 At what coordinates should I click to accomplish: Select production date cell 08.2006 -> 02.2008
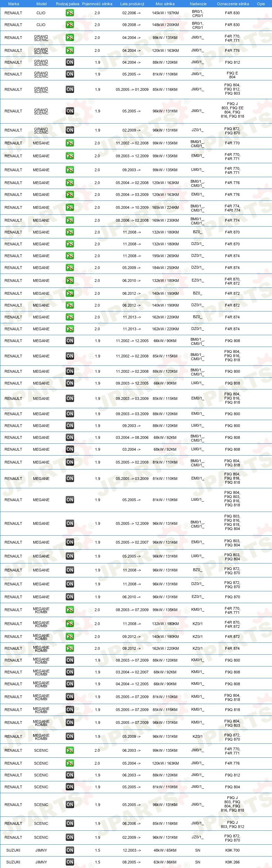(x=132, y=220)
